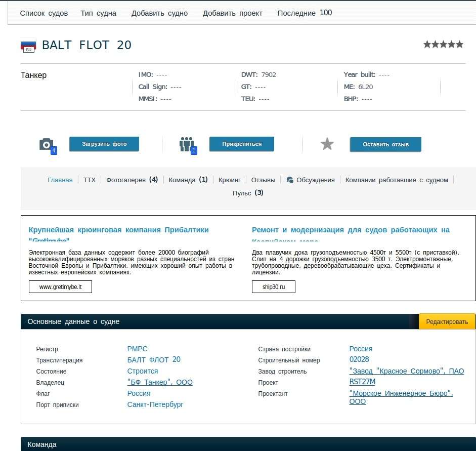Select Добавить судно in the top menu
Screen dimensions: 476x451
159,13
